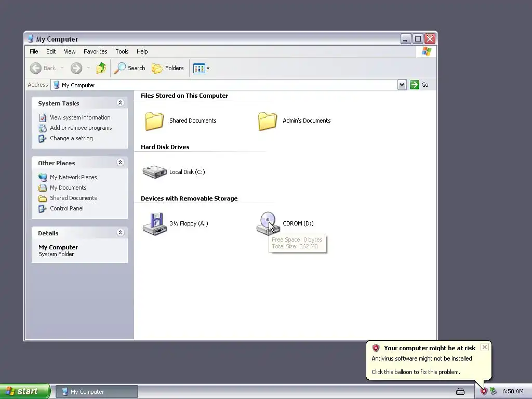This screenshot has height=399, width=532.
Task: Open the Back history dropdown arrow
Action: click(x=62, y=68)
